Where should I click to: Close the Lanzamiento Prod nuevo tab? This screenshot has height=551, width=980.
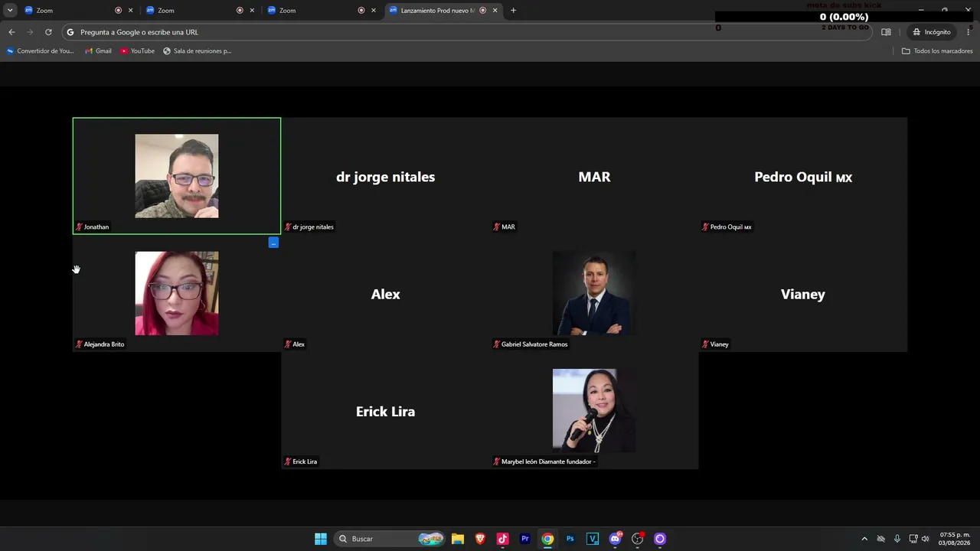[495, 11]
